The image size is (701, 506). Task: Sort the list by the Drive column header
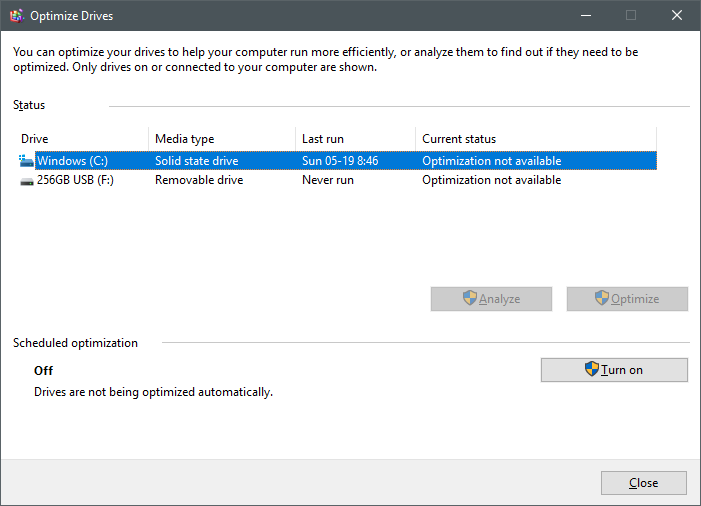[x=80, y=139]
